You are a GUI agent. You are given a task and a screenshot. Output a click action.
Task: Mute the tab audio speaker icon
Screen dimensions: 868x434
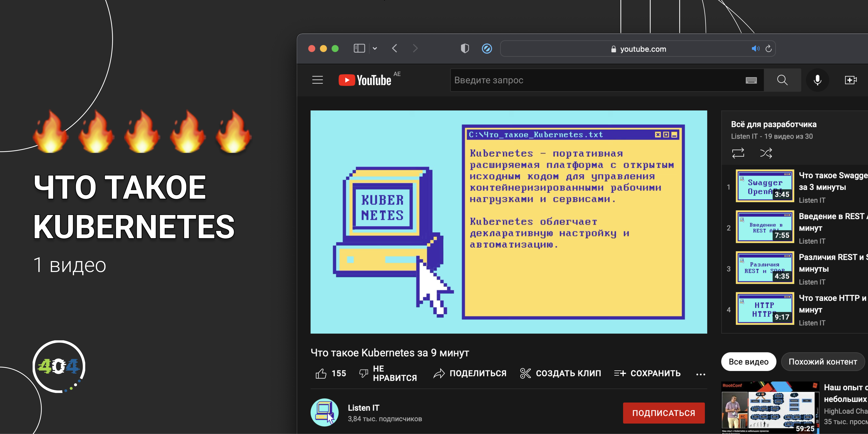point(756,49)
